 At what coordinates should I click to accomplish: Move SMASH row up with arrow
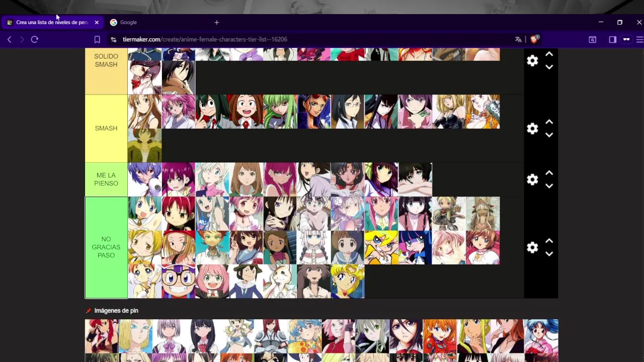pyautogui.click(x=549, y=122)
